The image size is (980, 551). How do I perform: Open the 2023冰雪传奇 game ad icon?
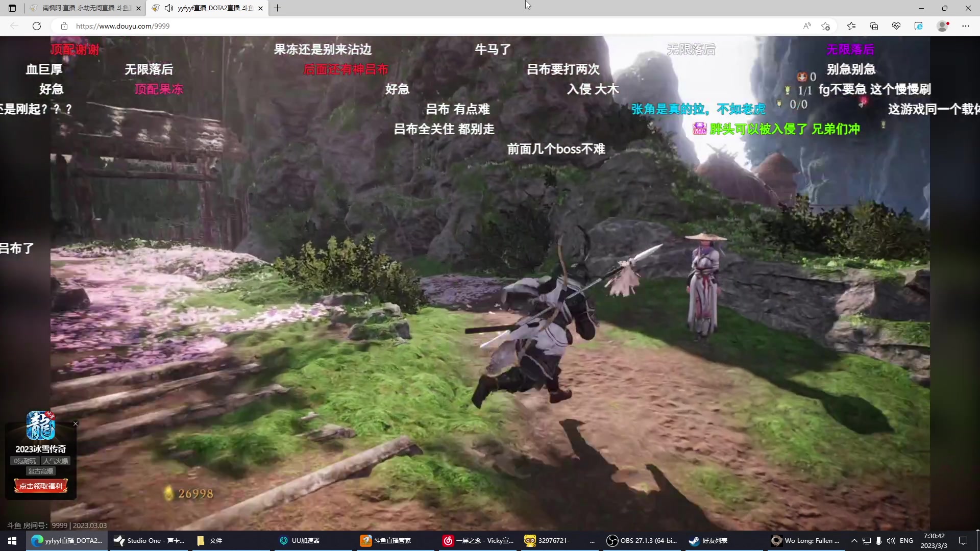41,426
